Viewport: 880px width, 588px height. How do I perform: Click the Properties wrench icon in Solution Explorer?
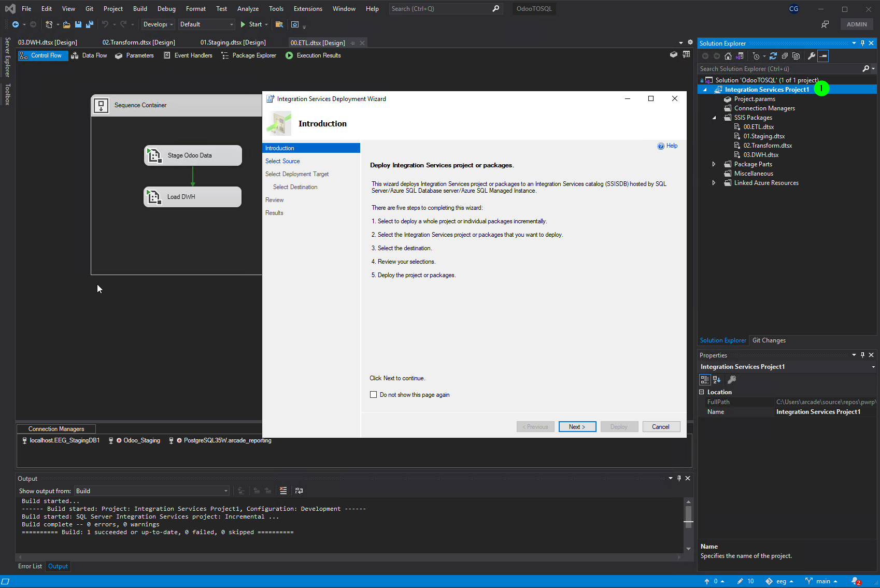pyautogui.click(x=812, y=56)
